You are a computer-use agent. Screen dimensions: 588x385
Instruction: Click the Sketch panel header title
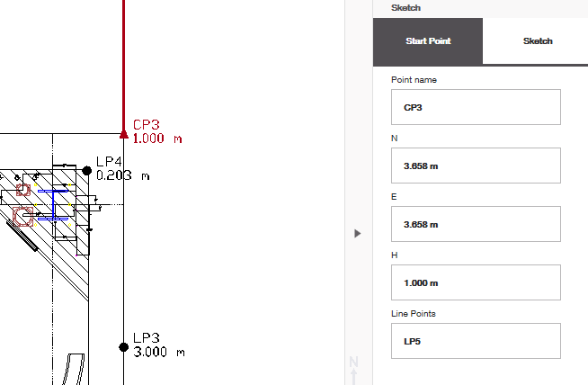406,7
